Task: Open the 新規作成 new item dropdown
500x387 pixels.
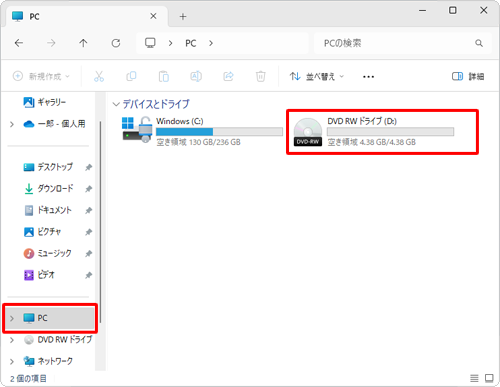Action: coord(41,76)
